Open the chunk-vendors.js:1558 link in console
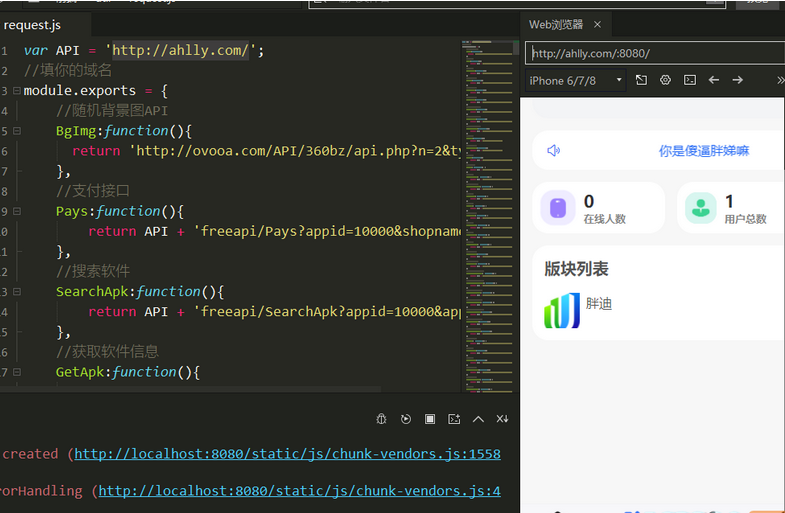785x513 pixels. pos(287,454)
